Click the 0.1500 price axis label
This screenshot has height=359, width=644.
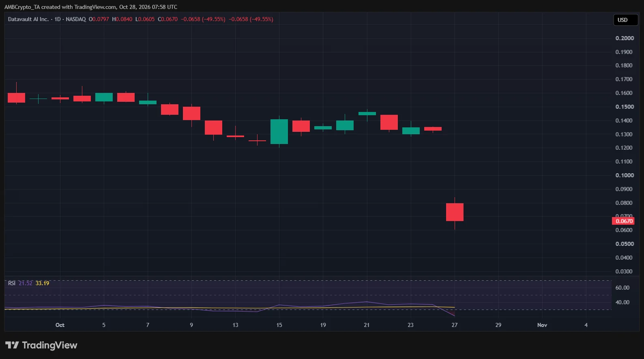(625, 107)
